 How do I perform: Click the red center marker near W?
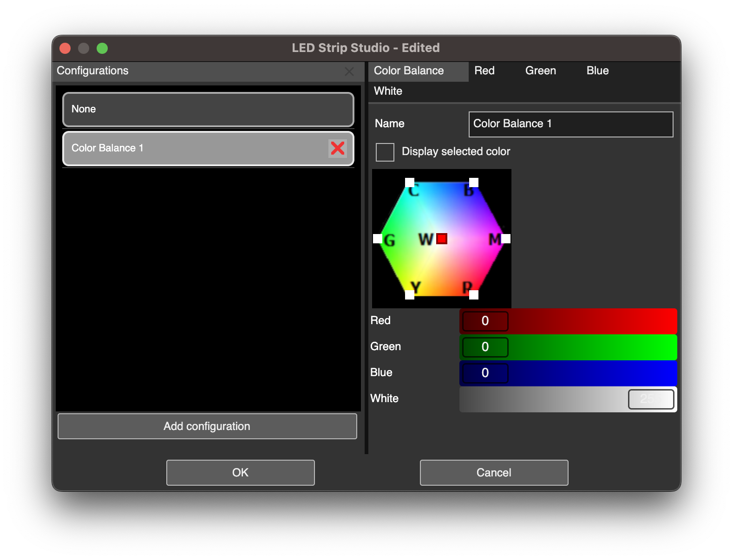pyautogui.click(x=442, y=239)
